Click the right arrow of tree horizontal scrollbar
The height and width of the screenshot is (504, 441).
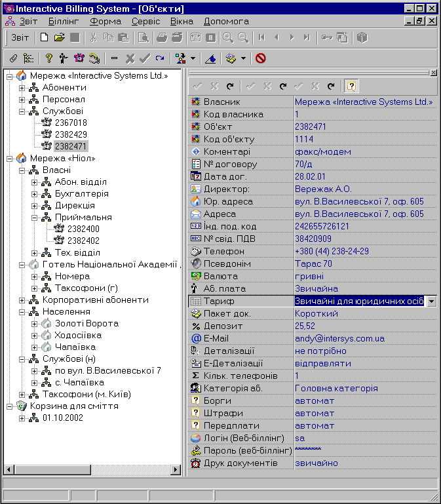(x=175, y=470)
